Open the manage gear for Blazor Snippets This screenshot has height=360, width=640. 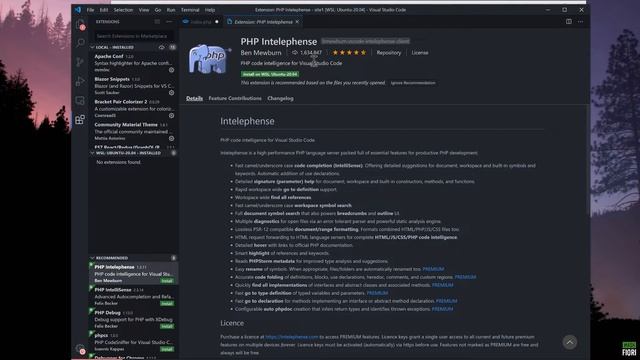[x=171, y=93]
